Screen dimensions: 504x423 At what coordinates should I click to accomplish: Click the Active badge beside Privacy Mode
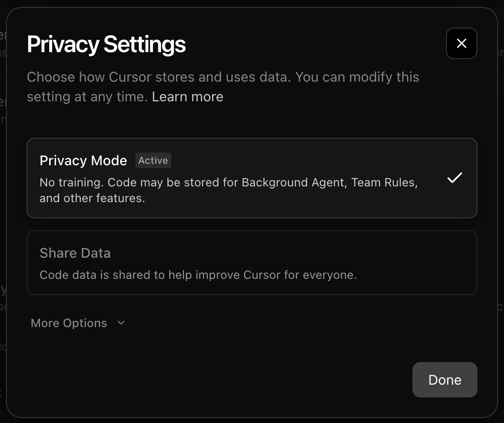pyautogui.click(x=153, y=160)
